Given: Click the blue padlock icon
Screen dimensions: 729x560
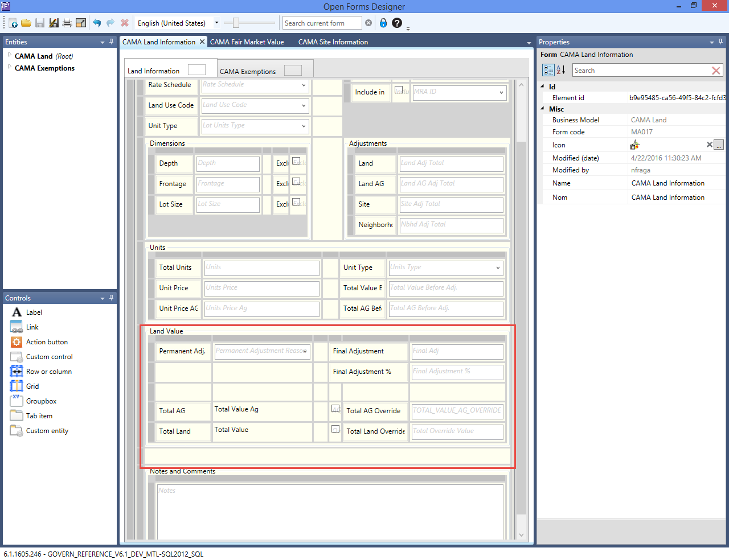Looking at the screenshot, I should point(383,23).
